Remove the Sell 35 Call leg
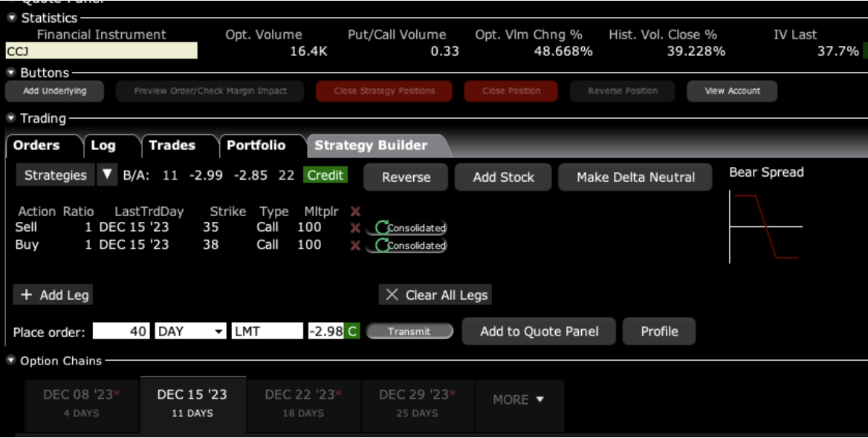This screenshot has width=868, height=438. tap(355, 228)
